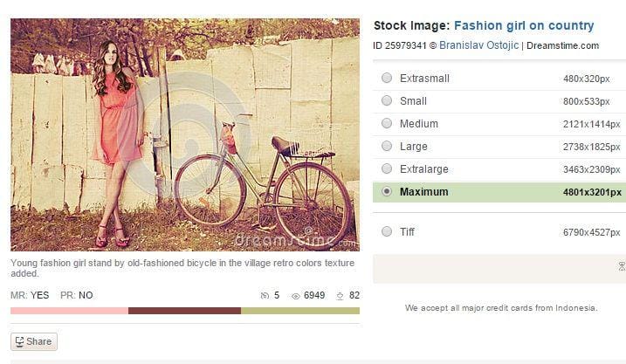The width and height of the screenshot is (626, 364).
Task: Click the Dreamstime.com credit text
Action: (x=562, y=45)
